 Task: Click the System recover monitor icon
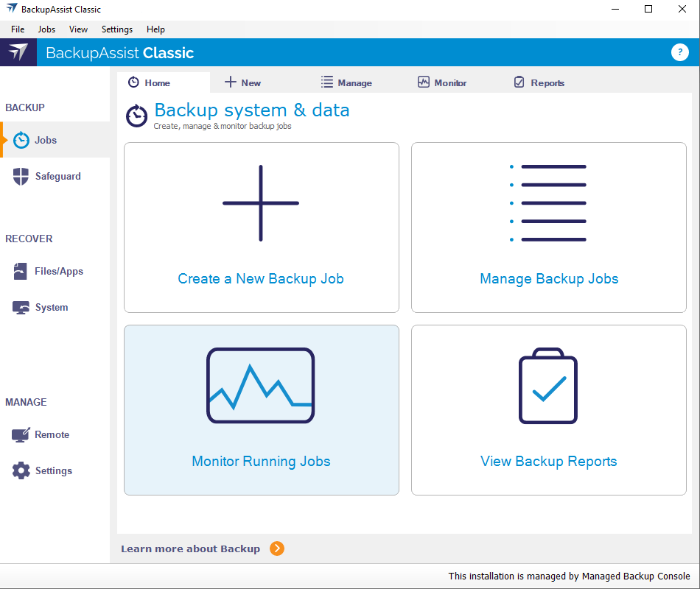click(x=21, y=308)
